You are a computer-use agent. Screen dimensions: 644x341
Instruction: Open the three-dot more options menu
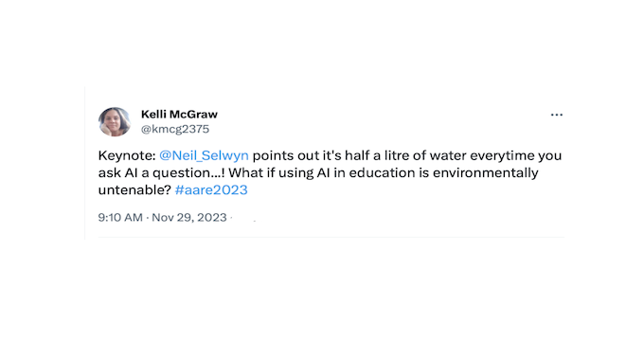[x=557, y=115]
